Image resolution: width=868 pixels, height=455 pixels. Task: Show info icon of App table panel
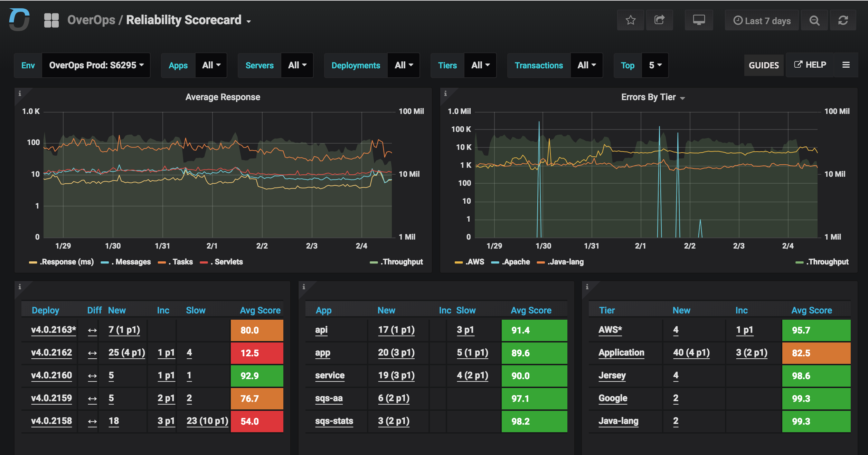pyautogui.click(x=304, y=287)
